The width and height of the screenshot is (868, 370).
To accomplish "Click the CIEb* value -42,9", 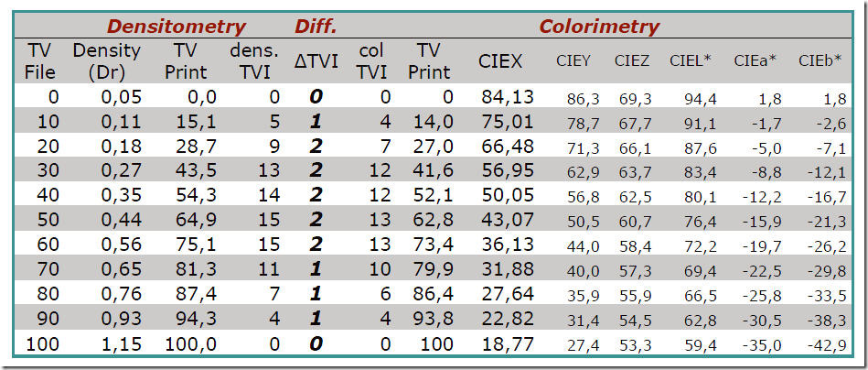I will pyautogui.click(x=827, y=346).
